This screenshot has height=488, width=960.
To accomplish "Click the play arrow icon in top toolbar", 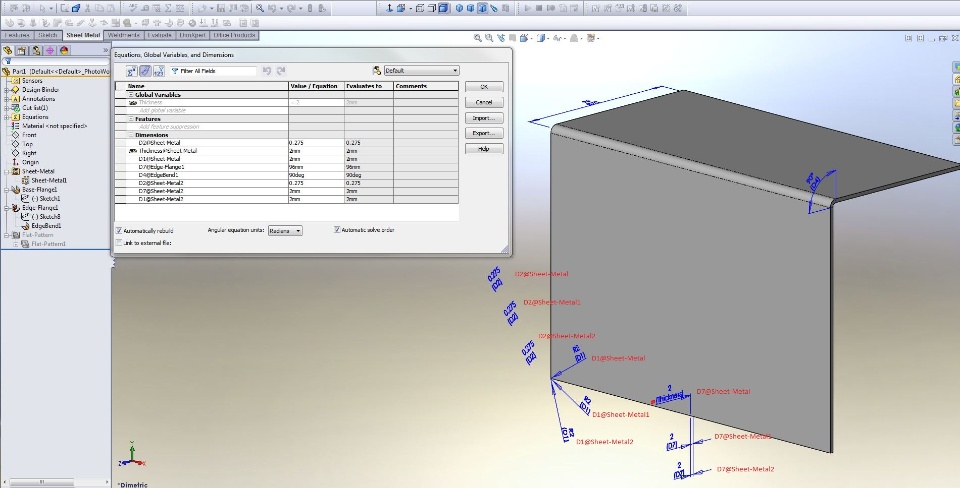I will tap(527, 9).
